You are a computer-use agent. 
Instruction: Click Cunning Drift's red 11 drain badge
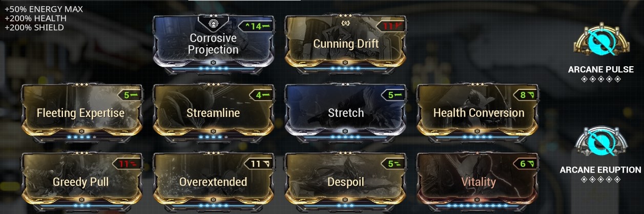[x=389, y=25]
